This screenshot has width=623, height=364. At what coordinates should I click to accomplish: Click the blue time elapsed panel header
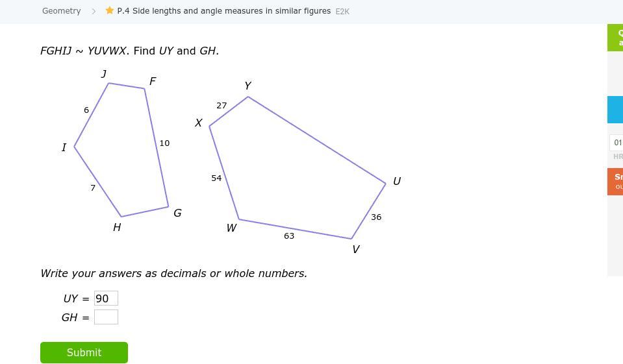pos(615,110)
